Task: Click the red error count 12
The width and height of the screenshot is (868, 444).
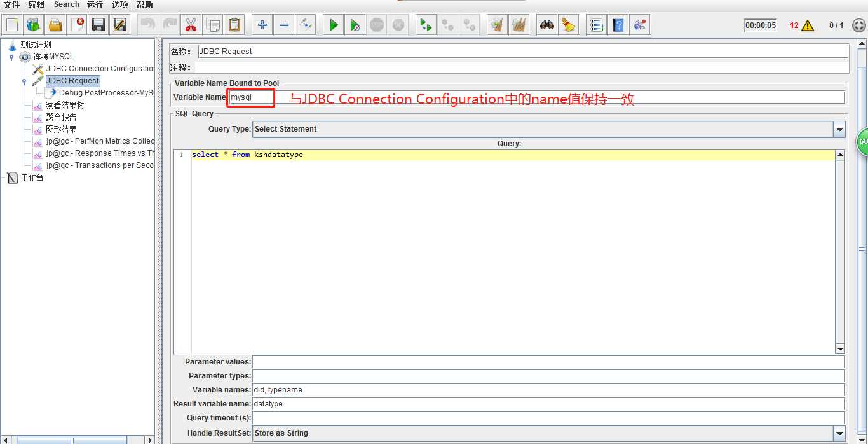Action: (x=794, y=25)
